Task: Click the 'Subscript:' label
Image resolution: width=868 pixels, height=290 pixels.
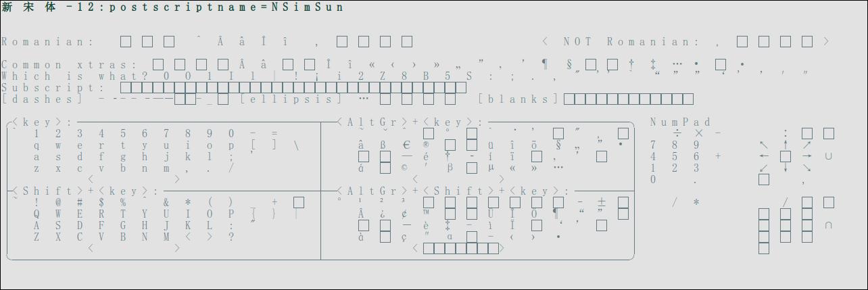Action: 53,88
